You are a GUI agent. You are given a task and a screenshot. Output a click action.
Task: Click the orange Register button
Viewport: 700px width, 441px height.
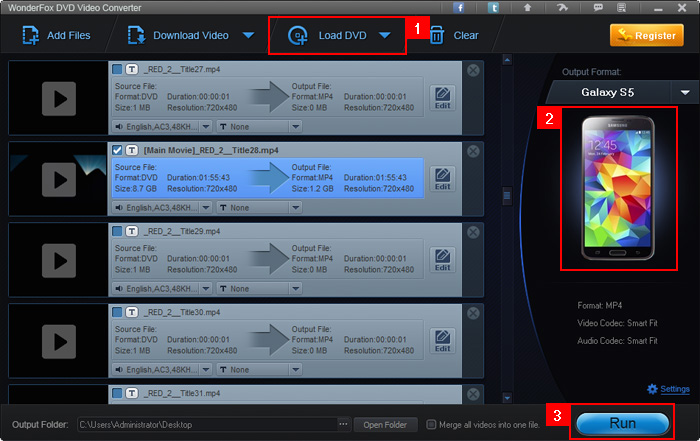point(646,35)
